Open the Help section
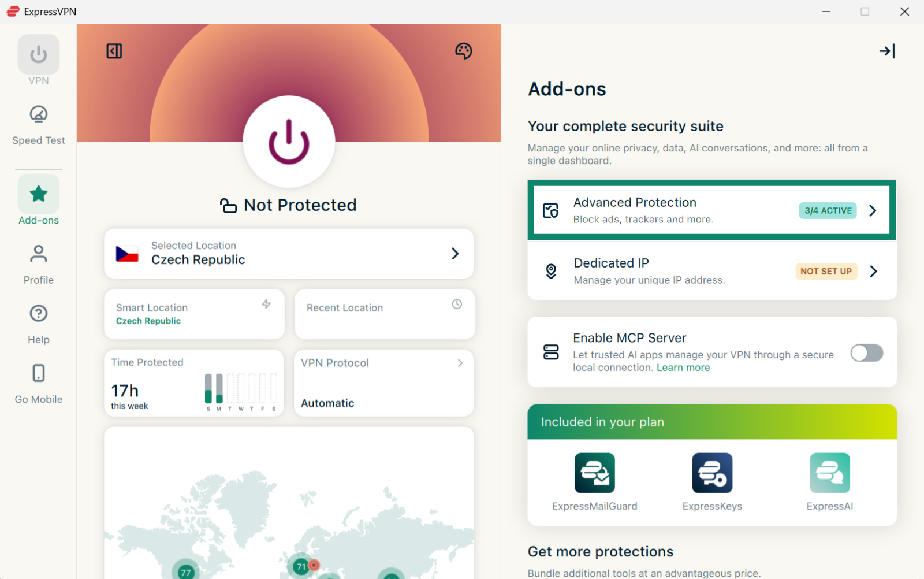This screenshot has height=579, width=924. point(39,324)
